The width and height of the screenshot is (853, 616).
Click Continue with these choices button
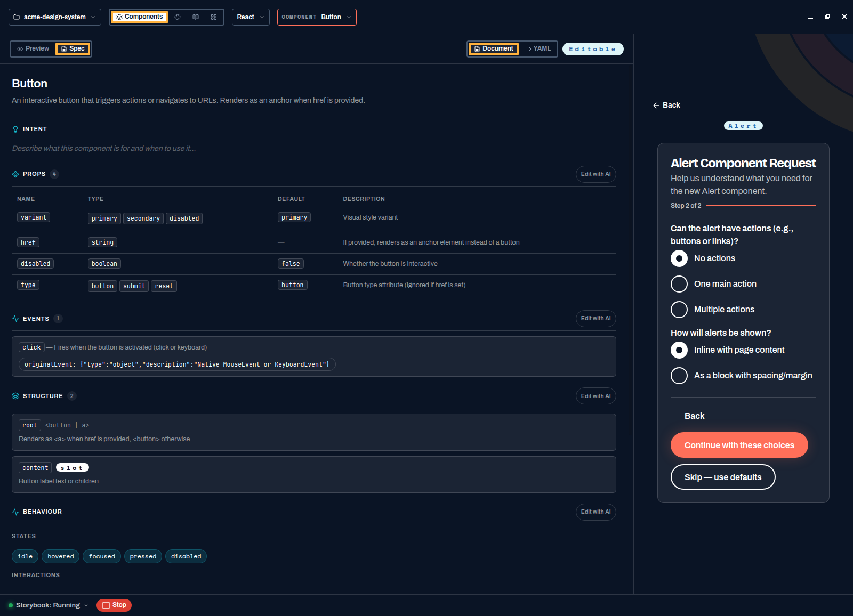(x=739, y=445)
